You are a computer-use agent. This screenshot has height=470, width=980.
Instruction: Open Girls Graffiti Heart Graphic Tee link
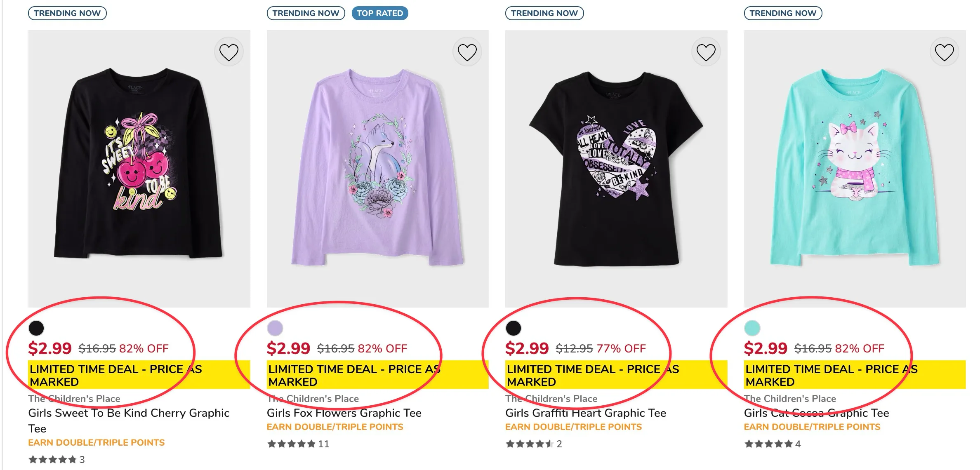tap(586, 413)
